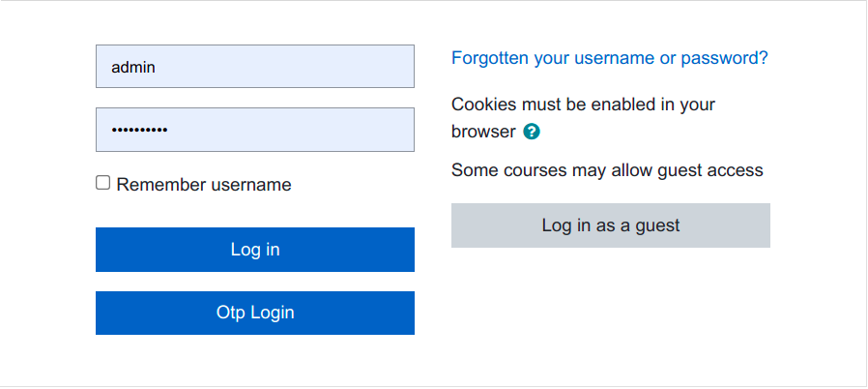Open Forgotten your username or password link

(610, 58)
